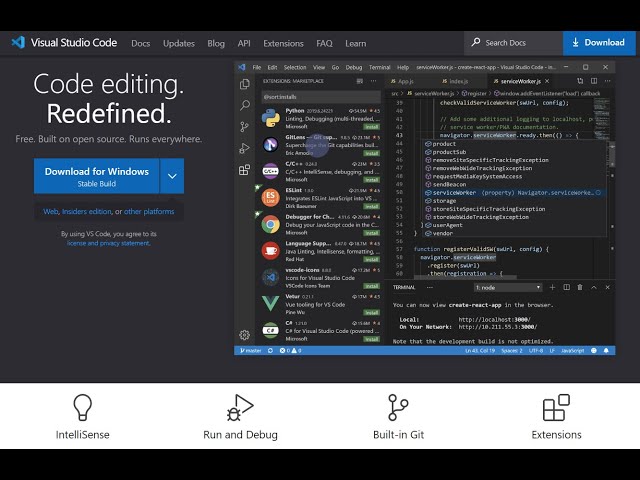640x480 pixels.
Task: Click the ESLint extension logo
Action: click(x=271, y=198)
